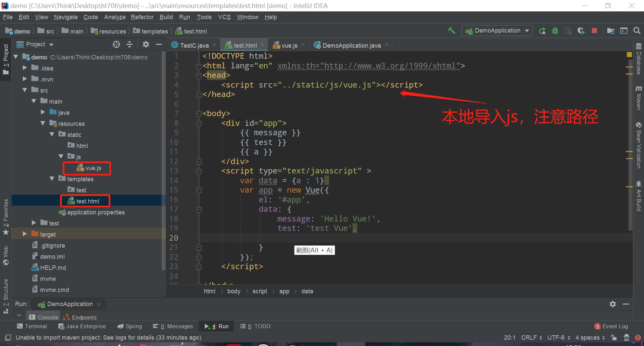Open the Java Enterprise tool window
Viewport: 644px width, 346px height.
pyautogui.click(x=82, y=326)
